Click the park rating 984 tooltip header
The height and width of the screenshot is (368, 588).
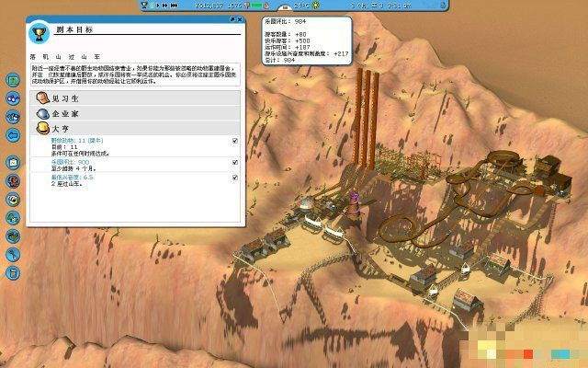click(286, 21)
